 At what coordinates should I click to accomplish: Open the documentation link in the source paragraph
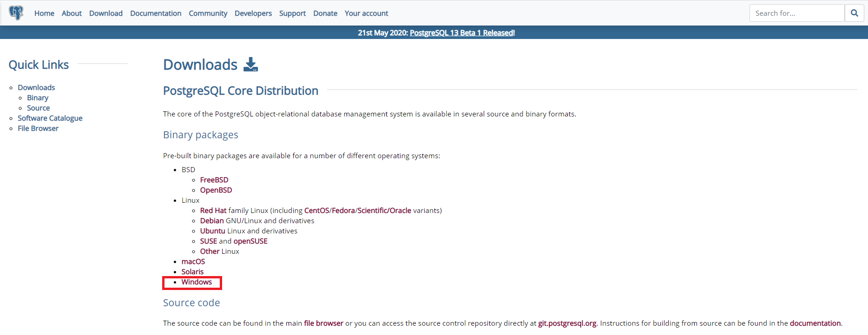[815, 323]
